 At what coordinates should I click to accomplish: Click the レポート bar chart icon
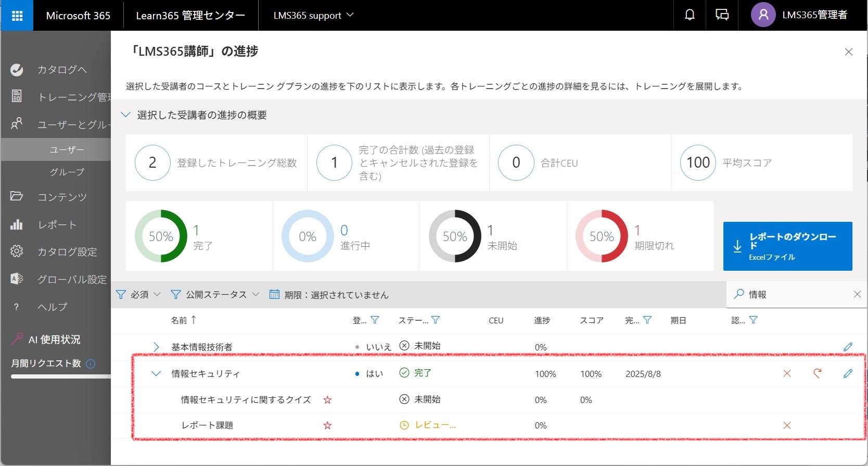click(x=17, y=224)
